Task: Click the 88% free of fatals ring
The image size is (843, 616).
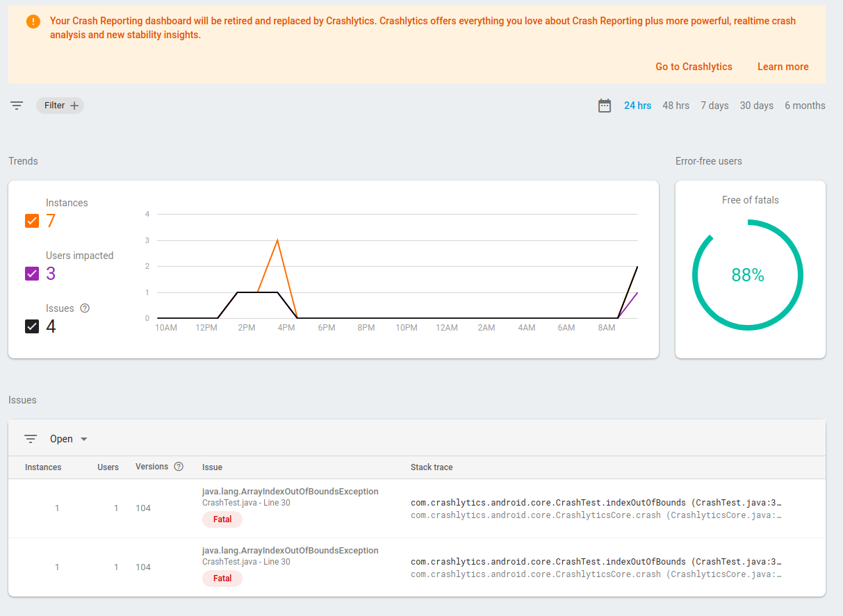Action: (748, 275)
